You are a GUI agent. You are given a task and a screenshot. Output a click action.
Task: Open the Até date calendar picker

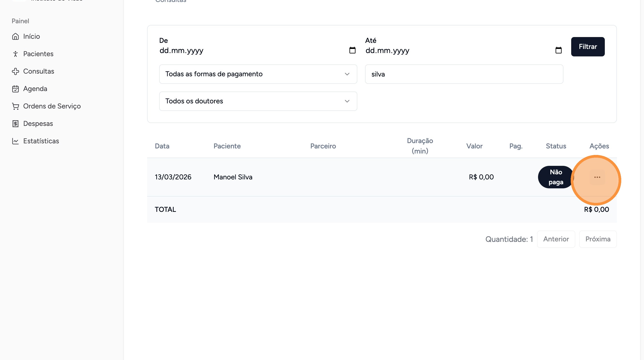coord(558,50)
